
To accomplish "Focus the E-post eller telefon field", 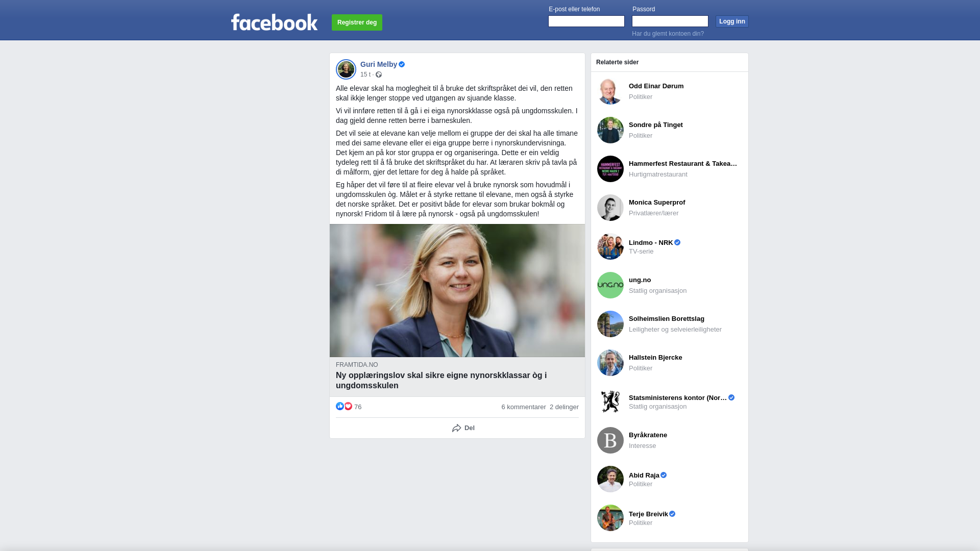I will pyautogui.click(x=586, y=21).
